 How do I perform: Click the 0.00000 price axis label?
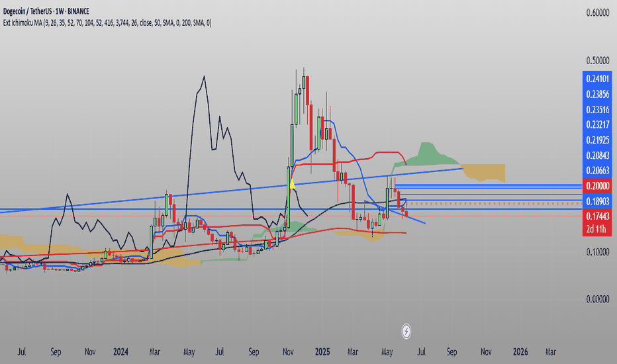pos(597,299)
